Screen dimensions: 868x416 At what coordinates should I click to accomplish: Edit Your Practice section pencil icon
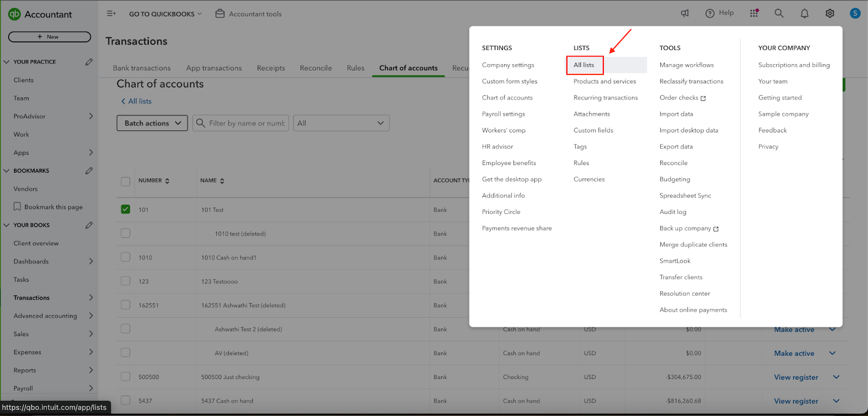click(89, 62)
